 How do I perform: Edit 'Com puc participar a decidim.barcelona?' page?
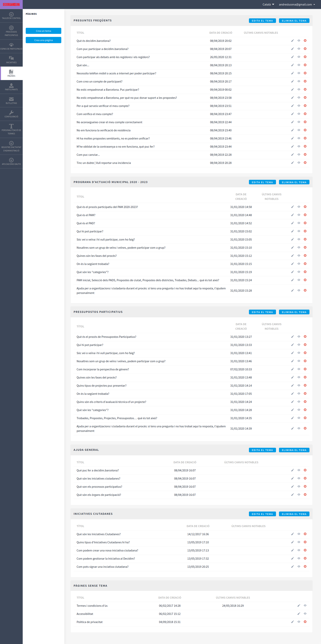(292, 49)
